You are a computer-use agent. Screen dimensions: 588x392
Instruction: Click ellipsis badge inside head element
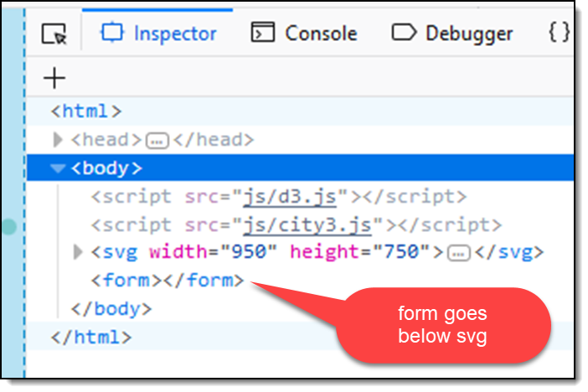point(157,141)
